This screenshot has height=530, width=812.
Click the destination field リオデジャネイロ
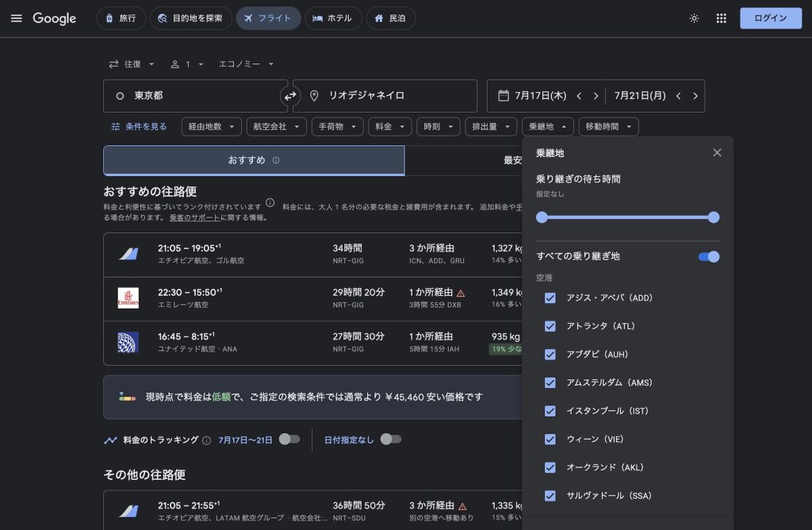(x=385, y=96)
